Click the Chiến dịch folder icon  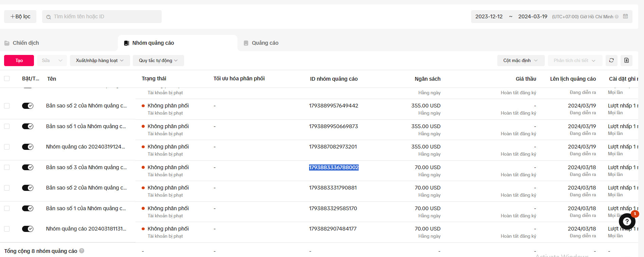(7, 43)
